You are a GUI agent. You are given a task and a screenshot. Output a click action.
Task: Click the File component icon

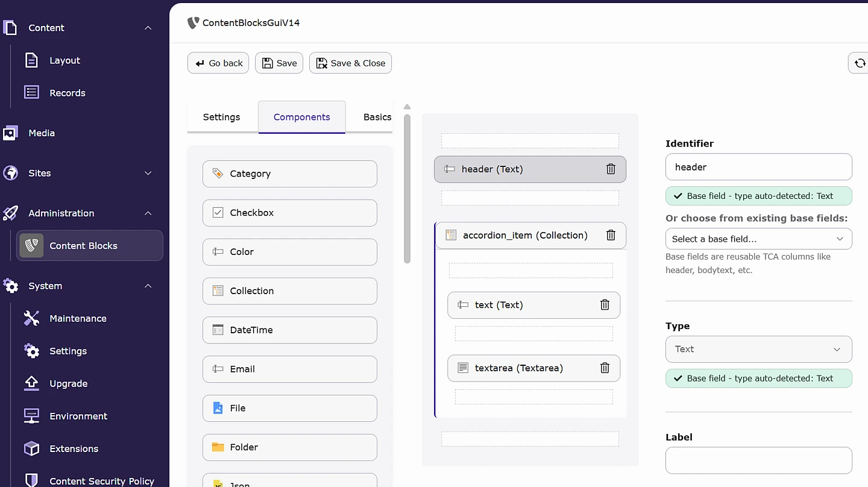218,408
